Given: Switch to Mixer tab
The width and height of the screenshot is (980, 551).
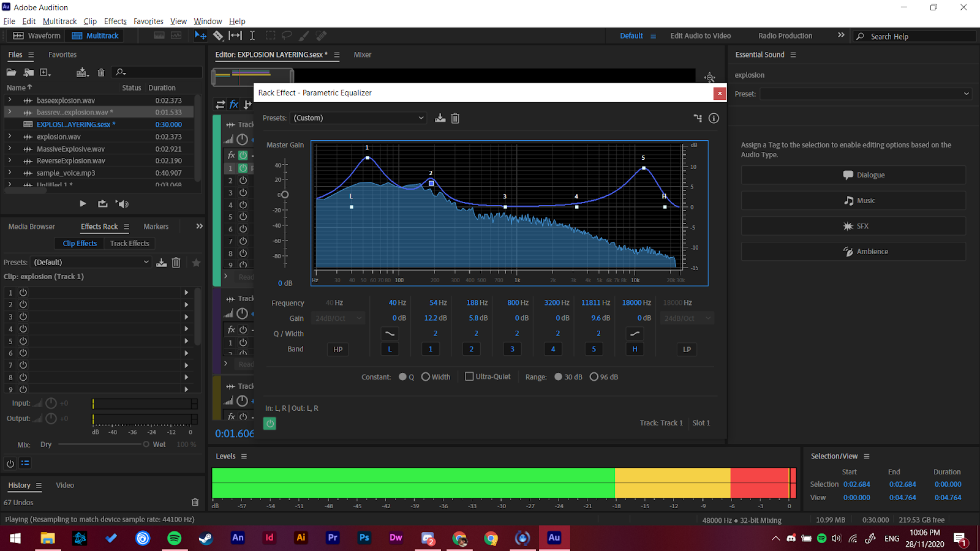Looking at the screenshot, I should pos(363,54).
